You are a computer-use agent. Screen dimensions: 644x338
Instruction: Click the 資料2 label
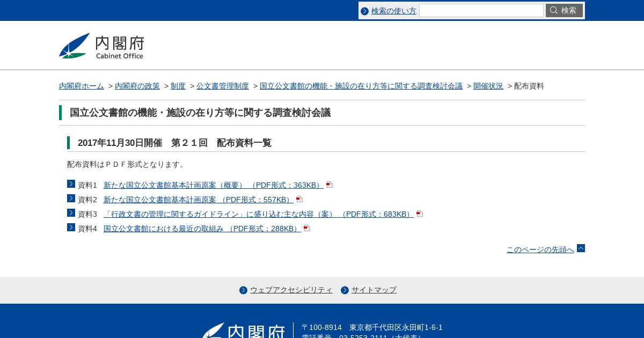coord(87,200)
